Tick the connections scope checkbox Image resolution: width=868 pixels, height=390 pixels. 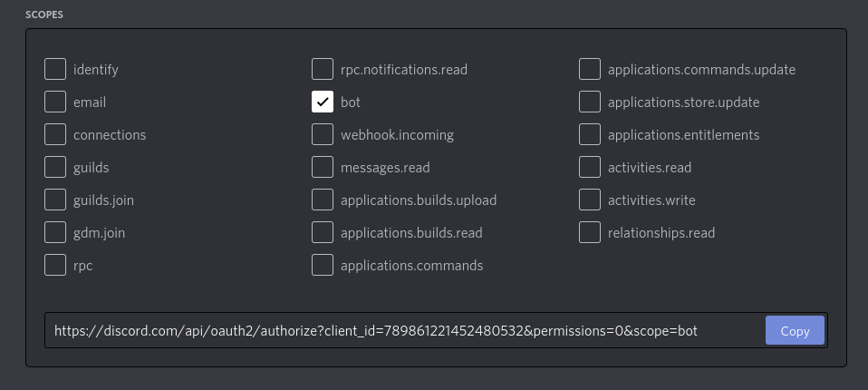(x=55, y=135)
